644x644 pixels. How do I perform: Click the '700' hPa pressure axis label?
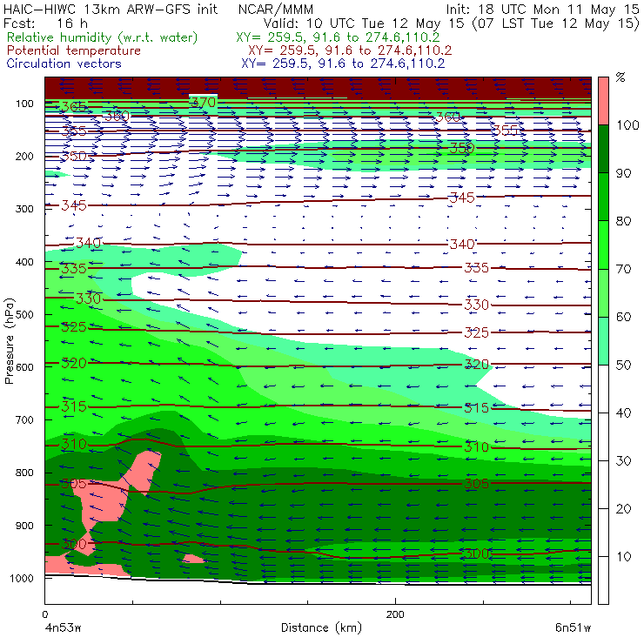[x=24, y=419]
